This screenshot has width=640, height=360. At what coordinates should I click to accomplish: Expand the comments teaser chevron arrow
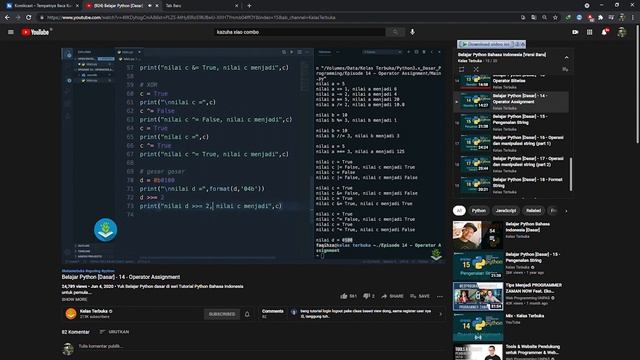(440, 314)
